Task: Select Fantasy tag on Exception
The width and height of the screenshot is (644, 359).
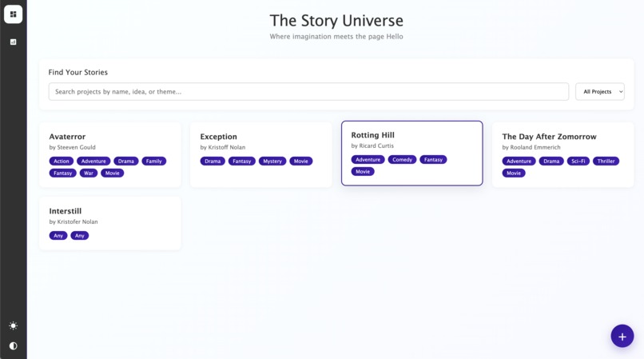Action: (241, 162)
